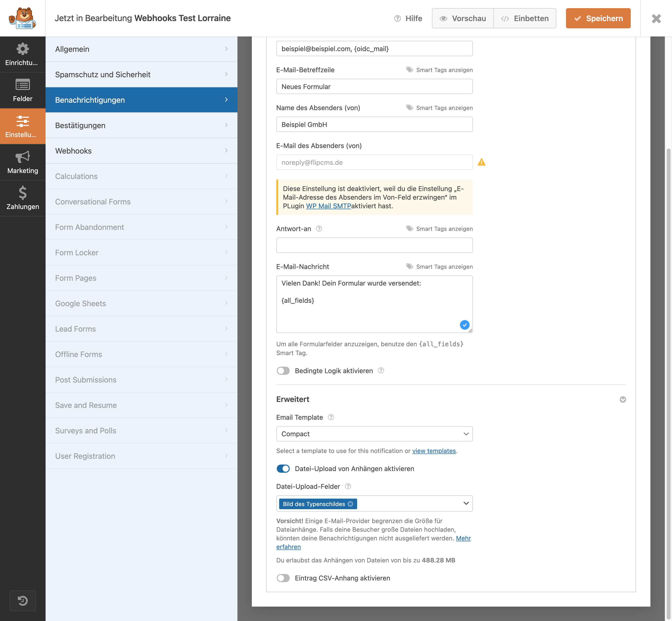
Task: Click help icon next to Datei-Upload-Felder
Action: coord(348,486)
